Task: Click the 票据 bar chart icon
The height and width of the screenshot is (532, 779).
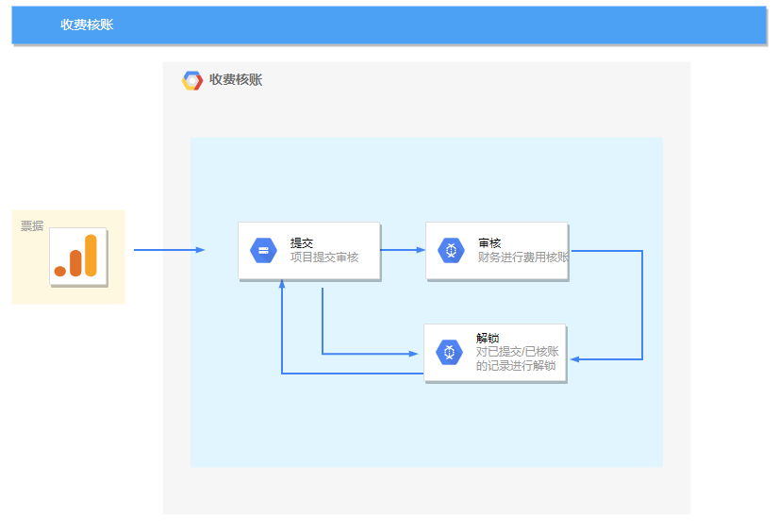Action: [x=78, y=257]
